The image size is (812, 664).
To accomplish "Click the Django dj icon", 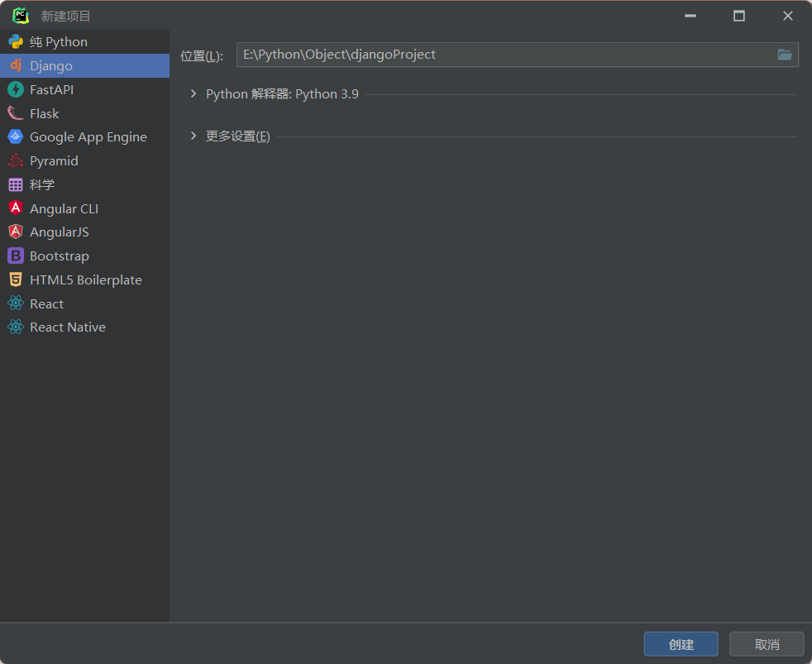I will [x=16, y=65].
